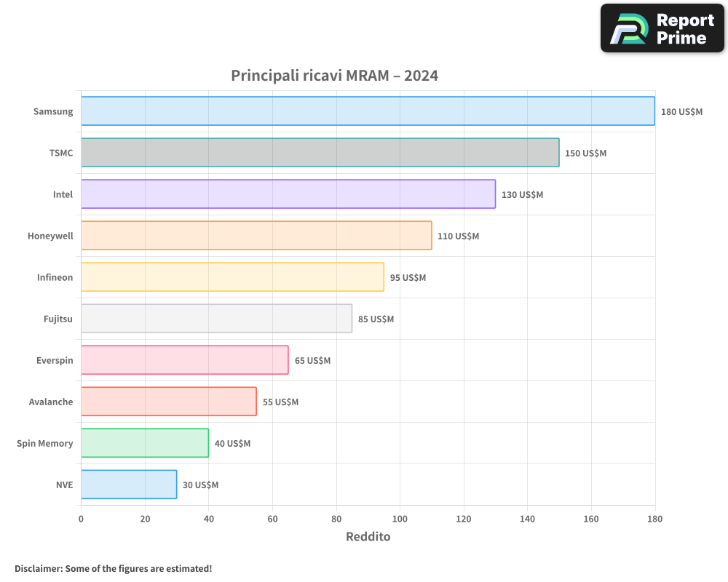Image resolution: width=728 pixels, height=582 pixels.
Task: Click the 100 tick on the x-axis
Action: pos(400,518)
